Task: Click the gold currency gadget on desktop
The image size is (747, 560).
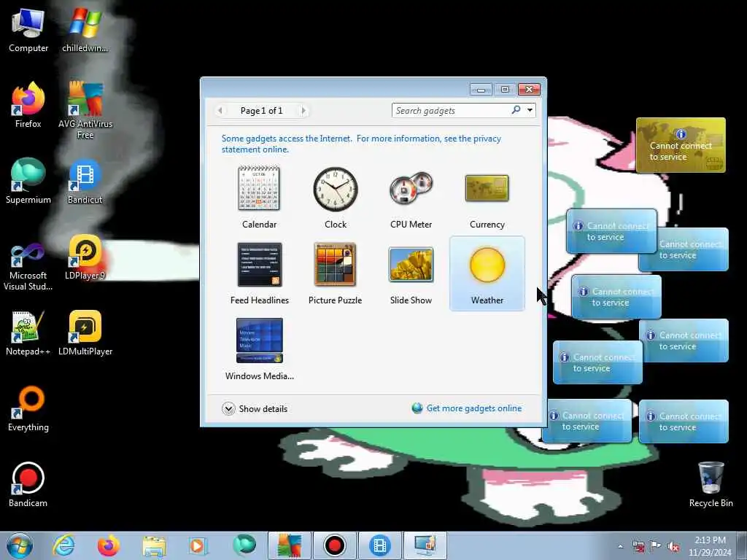Action: pyautogui.click(x=681, y=145)
